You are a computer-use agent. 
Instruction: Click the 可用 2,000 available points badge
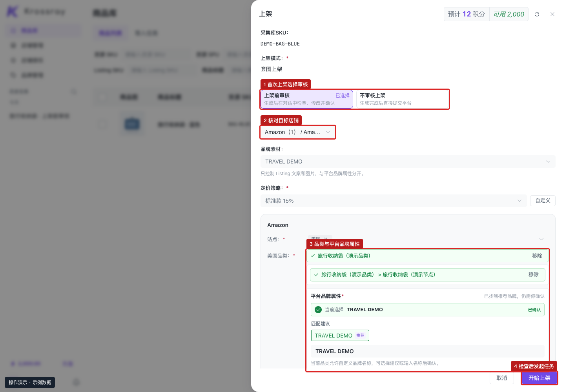coord(508,14)
